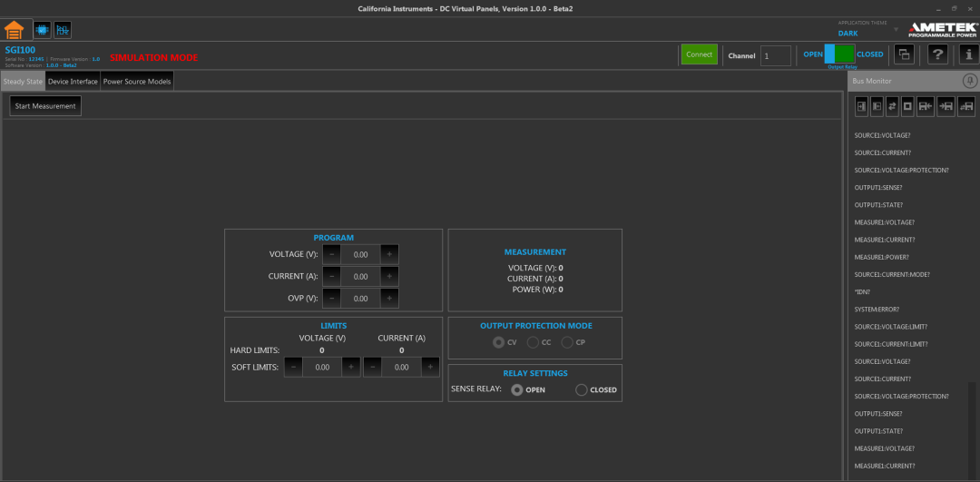Screen dimensions: 980x482
Task: Set Sense Relay to CLOSED
Action: (x=582, y=389)
